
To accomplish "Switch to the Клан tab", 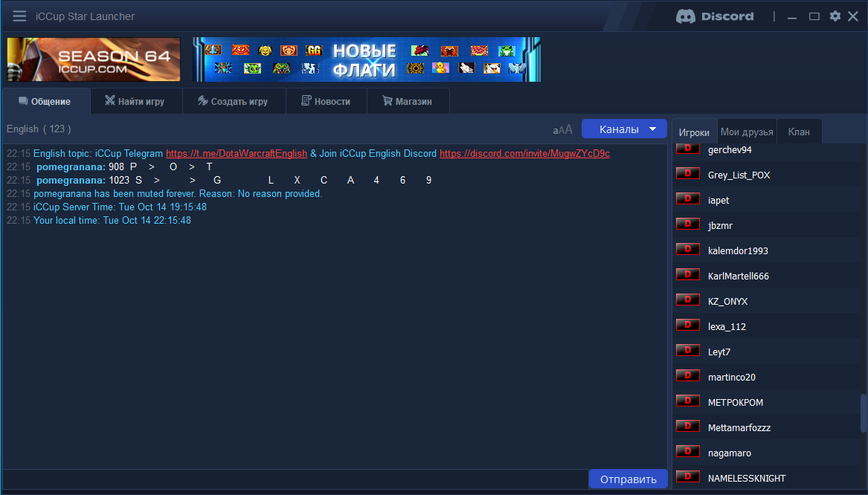I will [799, 132].
